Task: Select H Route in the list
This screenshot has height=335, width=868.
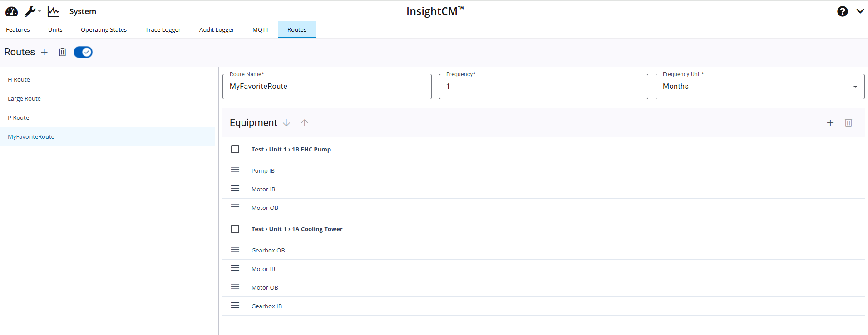Action: [x=108, y=80]
